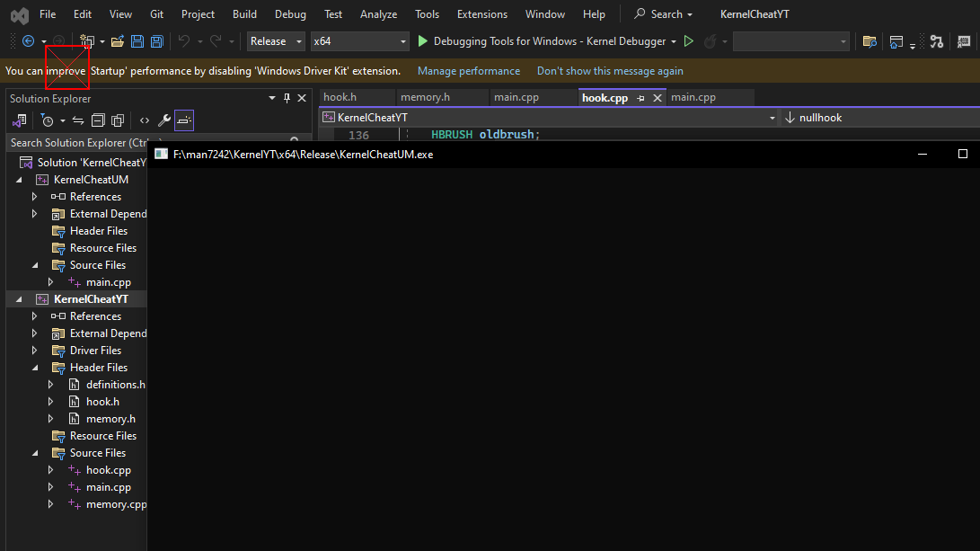This screenshot has height=551, width=980.
Task: Open the Analyze menu
Action: point(378,14)
